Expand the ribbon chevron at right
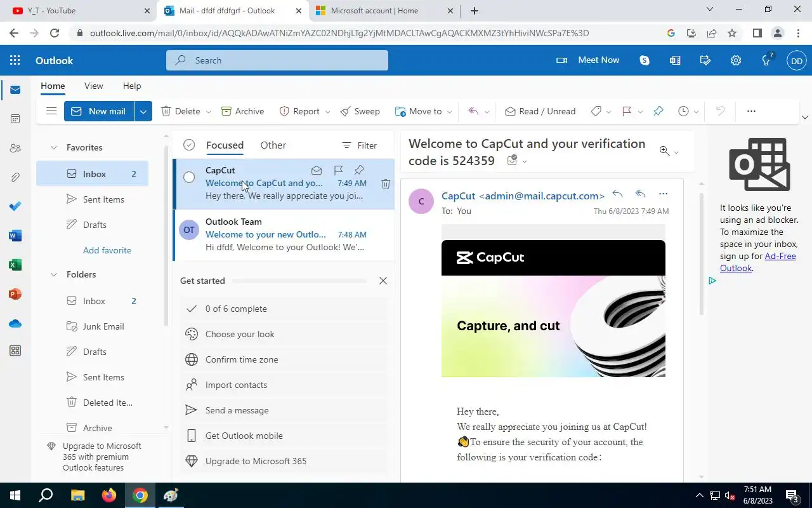Screen dimensions: 812x508 (x=805, y=117)
